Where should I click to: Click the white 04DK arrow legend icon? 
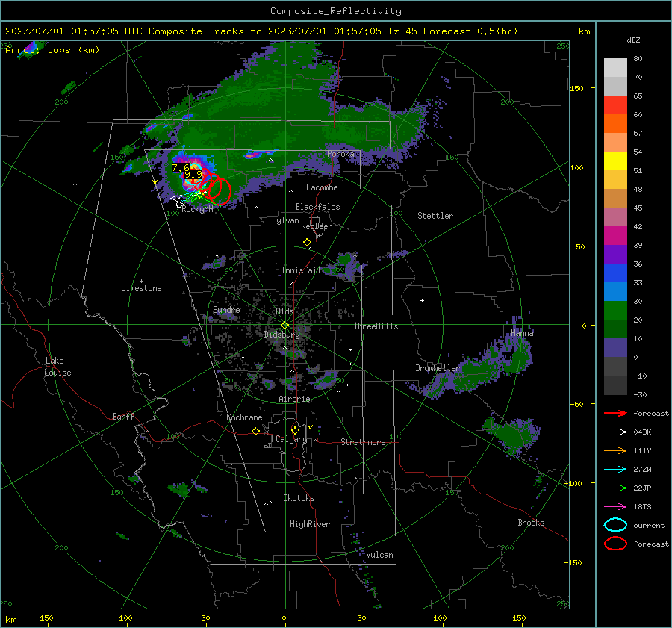tap(615, 432)
